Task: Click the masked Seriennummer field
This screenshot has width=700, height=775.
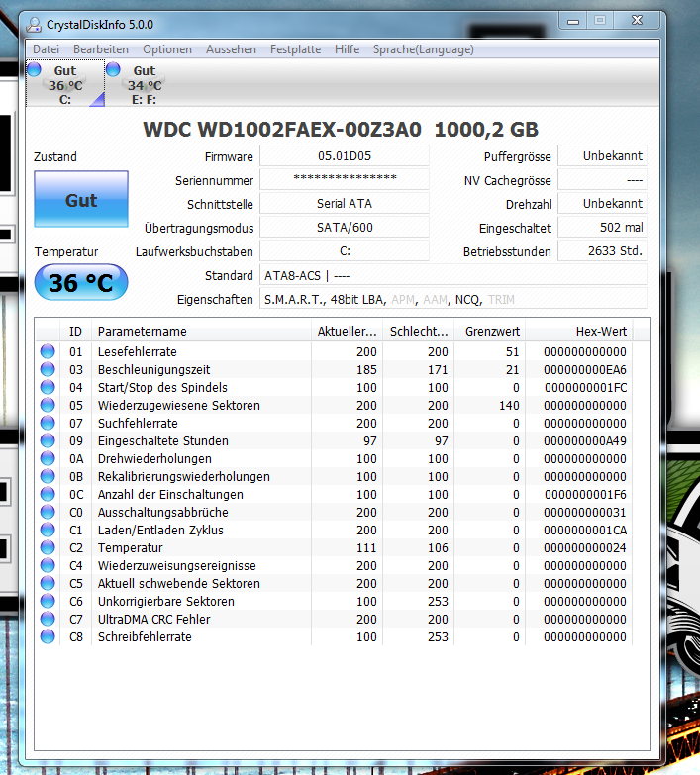Action: click(x=345, y=179)
